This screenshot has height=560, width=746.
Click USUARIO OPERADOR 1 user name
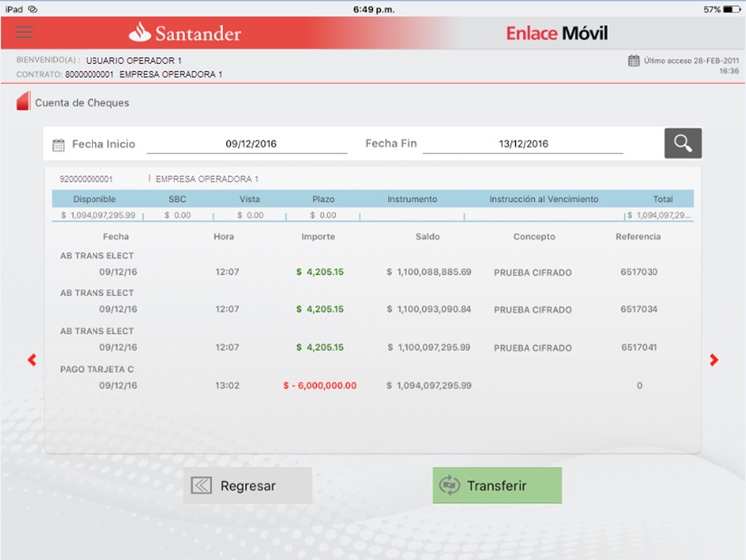(133, 61)
